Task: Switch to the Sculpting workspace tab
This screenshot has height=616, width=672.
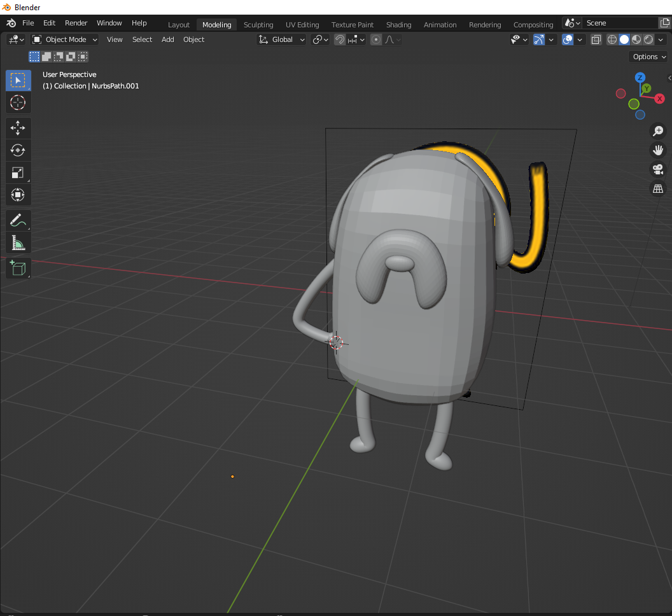Action: click(x=258, y=25)
